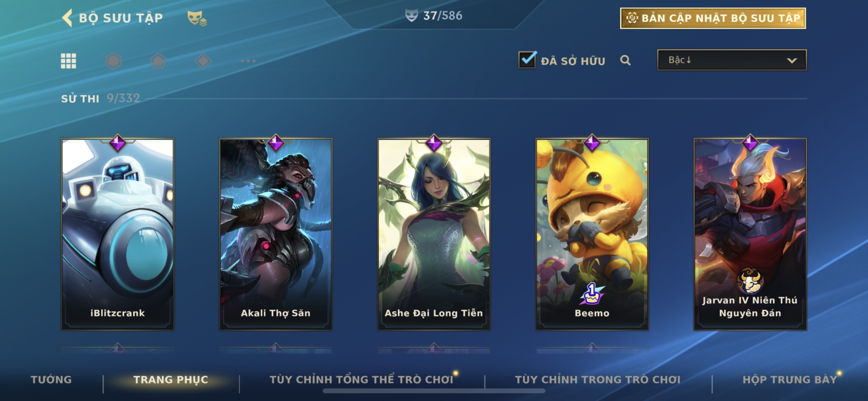Filter skins by the pentagon rarity icon

click(158, 61)
